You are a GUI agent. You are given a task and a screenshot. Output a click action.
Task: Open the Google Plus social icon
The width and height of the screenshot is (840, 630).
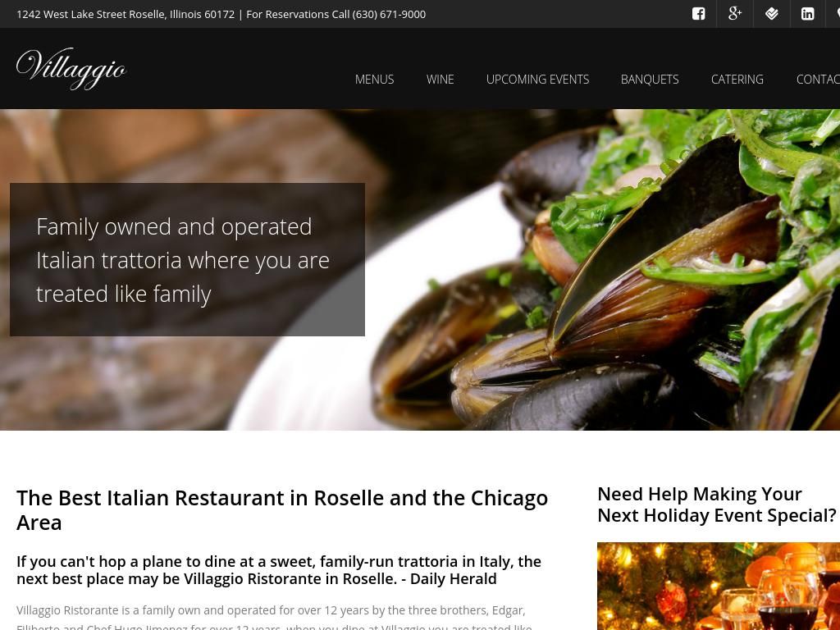735,14
